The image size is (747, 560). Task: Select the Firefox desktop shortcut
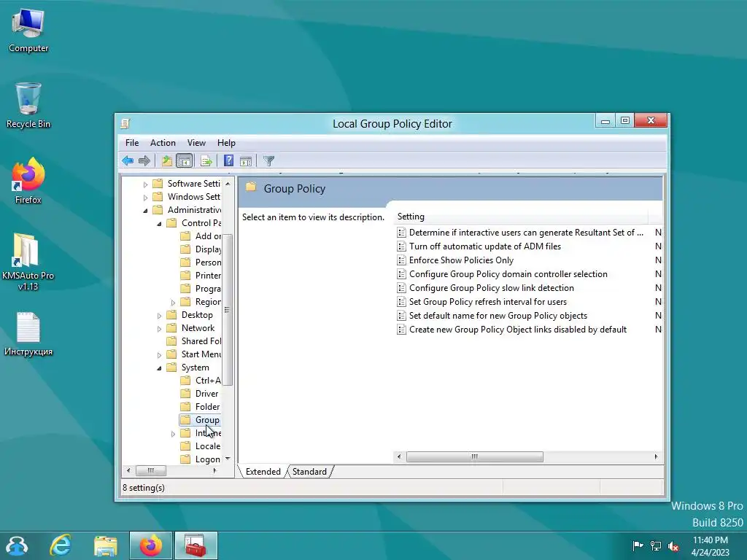(x=28, y=181)
